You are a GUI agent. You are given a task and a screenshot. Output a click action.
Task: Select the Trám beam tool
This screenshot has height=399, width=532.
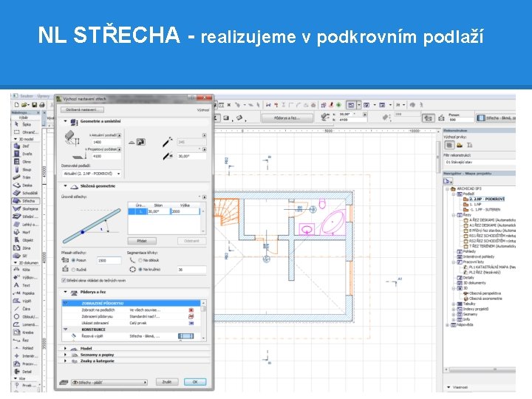(x=23, y=177)
